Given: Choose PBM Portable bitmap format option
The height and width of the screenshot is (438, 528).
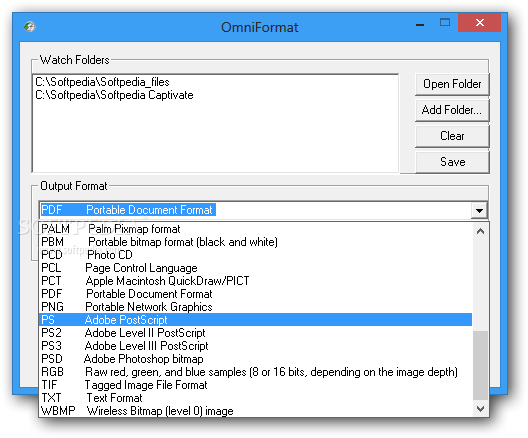Looking at the screenshot, I should [255, 242].
